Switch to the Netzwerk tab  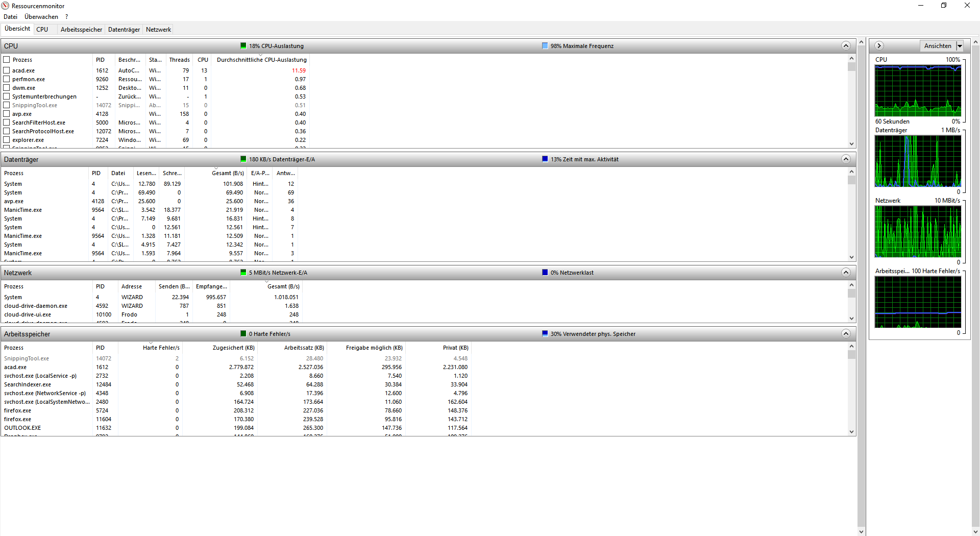click(159, 30)
